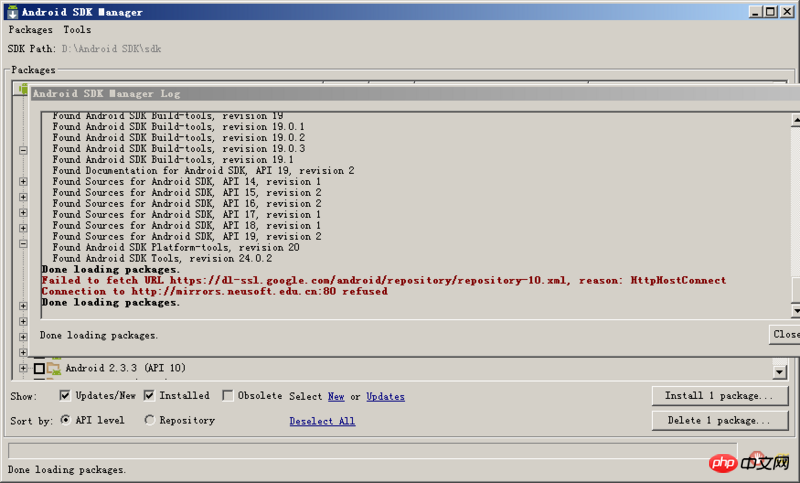Image resolution: width=800 pixels, height=483 pixels.
Task: Click log line 'Found Android SDK Platform-tools, revision 20'
Action: [x=176, y=247]
